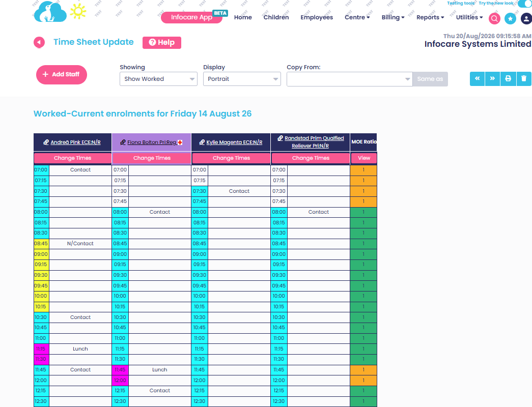Click Andrea Pink's 07:00 Contact cell
This screenshot has height=407, width=532.
click(80, 170)
